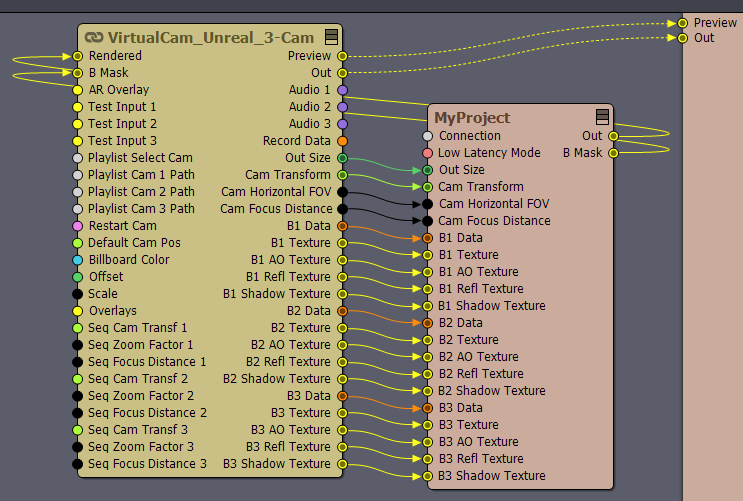Click the purple Audio 1 output pin

coord(342,90)
